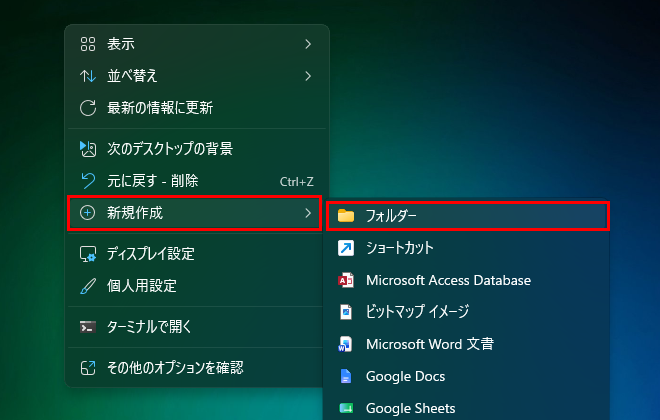
Task: Click the monitor gear icon beside ディスプレイ設定
Action: tap(88, 254)
